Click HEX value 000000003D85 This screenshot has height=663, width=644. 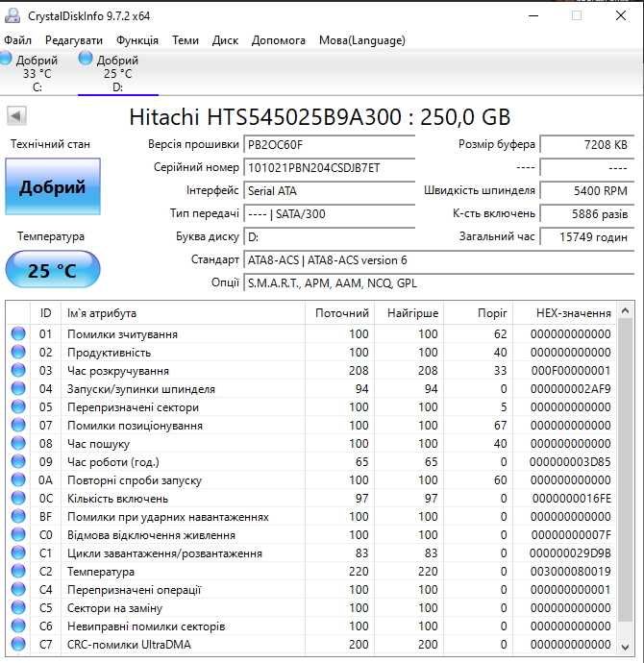(x=570, y=462)
